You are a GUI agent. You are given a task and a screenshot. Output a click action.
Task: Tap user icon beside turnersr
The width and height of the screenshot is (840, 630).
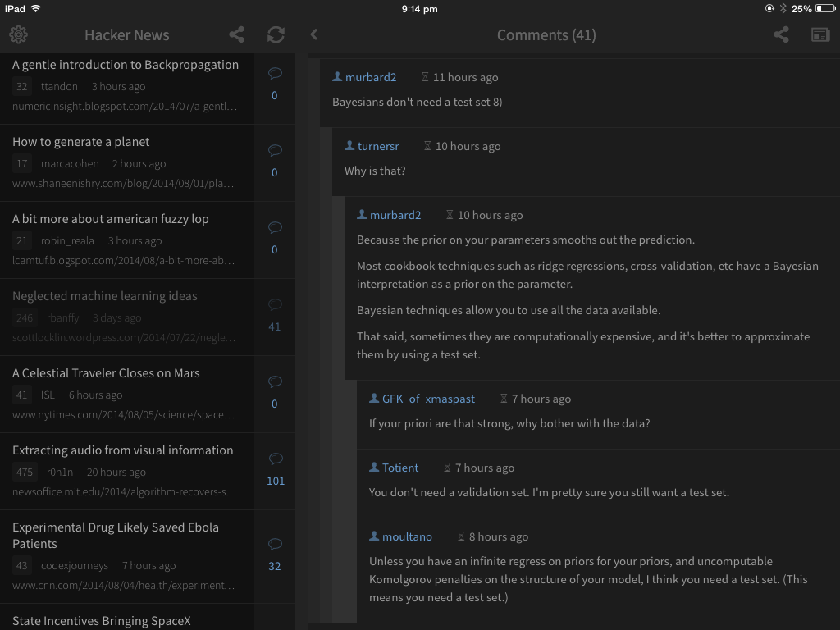click(349, 145)
